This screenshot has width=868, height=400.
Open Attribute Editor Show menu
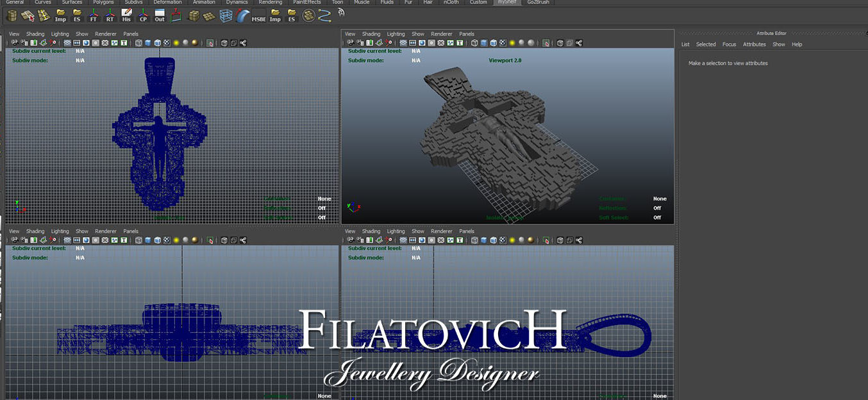point(778,44)
